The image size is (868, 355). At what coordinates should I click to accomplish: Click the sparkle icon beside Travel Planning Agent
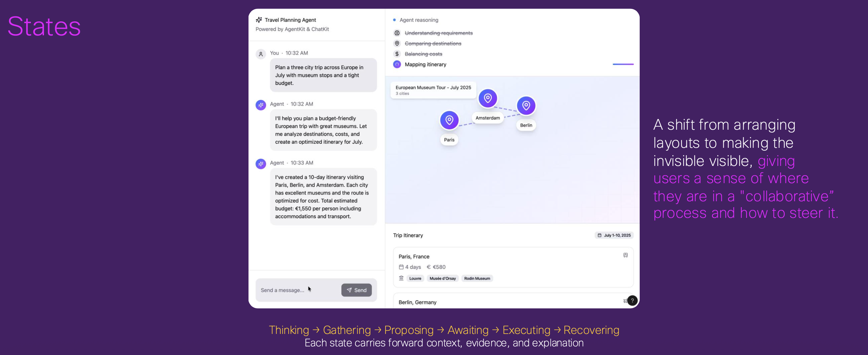pyautogui.click(x=259, y=20)
